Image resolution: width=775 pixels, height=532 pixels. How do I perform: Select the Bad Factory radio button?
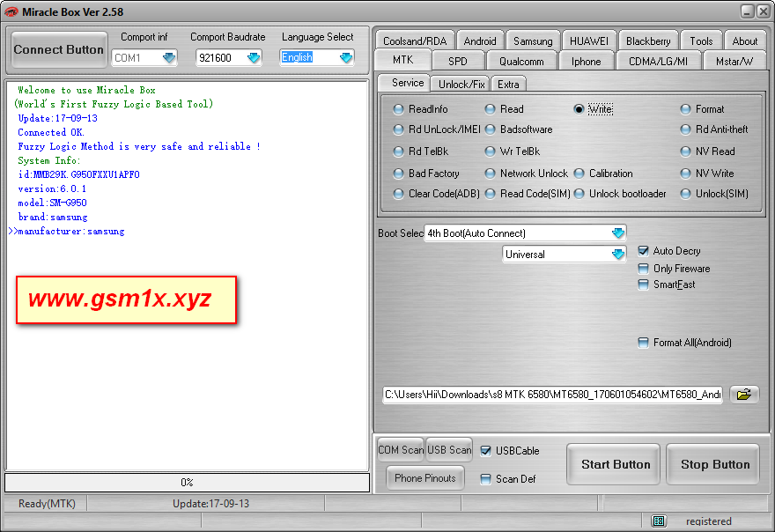[x=398, y=174]
